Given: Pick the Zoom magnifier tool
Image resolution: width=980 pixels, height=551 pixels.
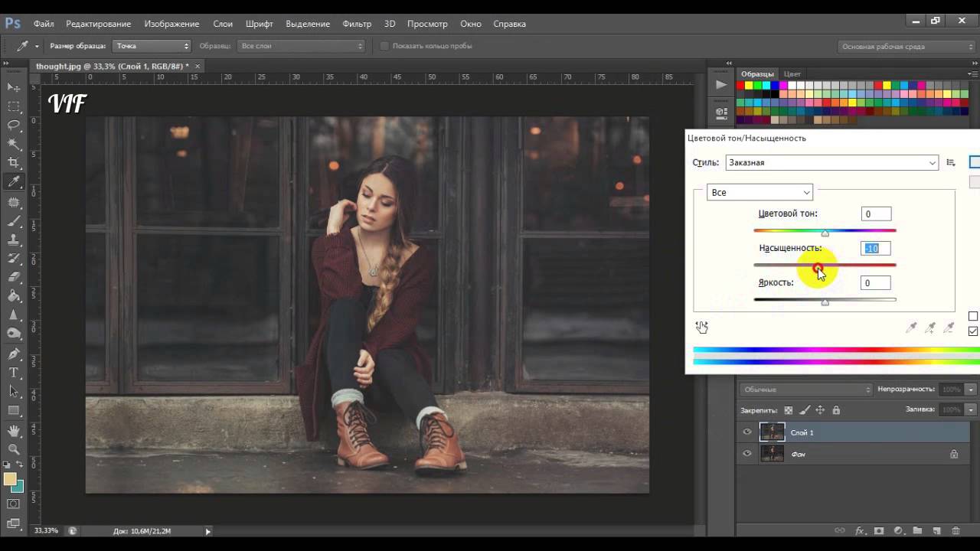Looking at the screenshot, I should (x=14, y=449).
